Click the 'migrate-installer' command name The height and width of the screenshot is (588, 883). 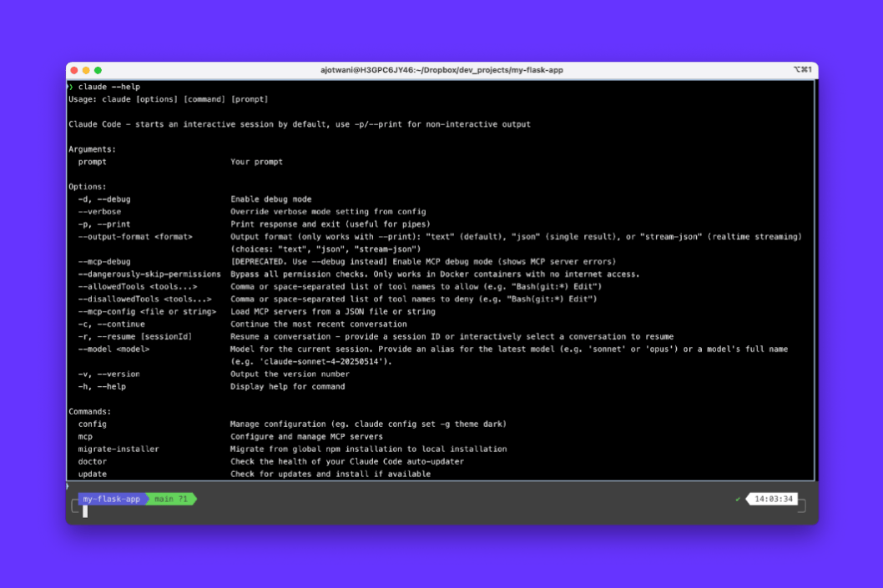tap(119, 449)
